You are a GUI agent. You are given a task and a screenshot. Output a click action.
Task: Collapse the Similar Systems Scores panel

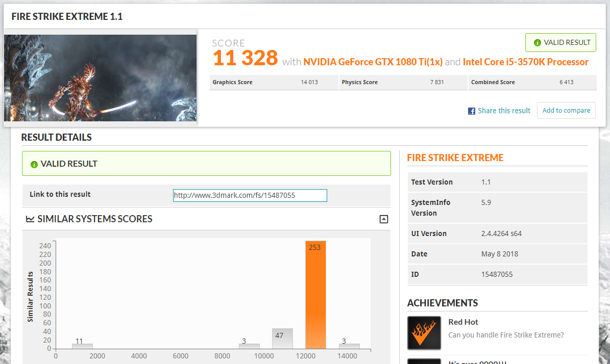point(384,219)
